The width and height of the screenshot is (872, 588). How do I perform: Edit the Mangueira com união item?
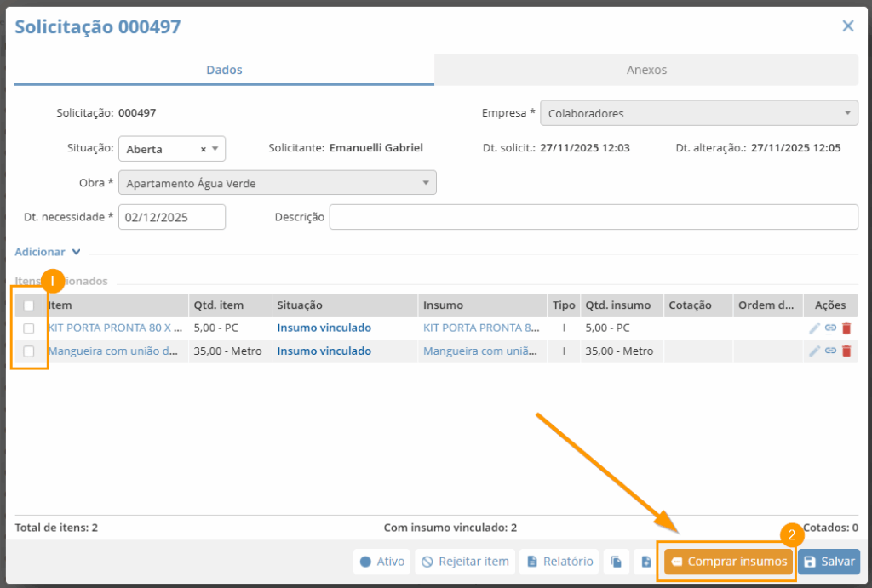[815, 351]
